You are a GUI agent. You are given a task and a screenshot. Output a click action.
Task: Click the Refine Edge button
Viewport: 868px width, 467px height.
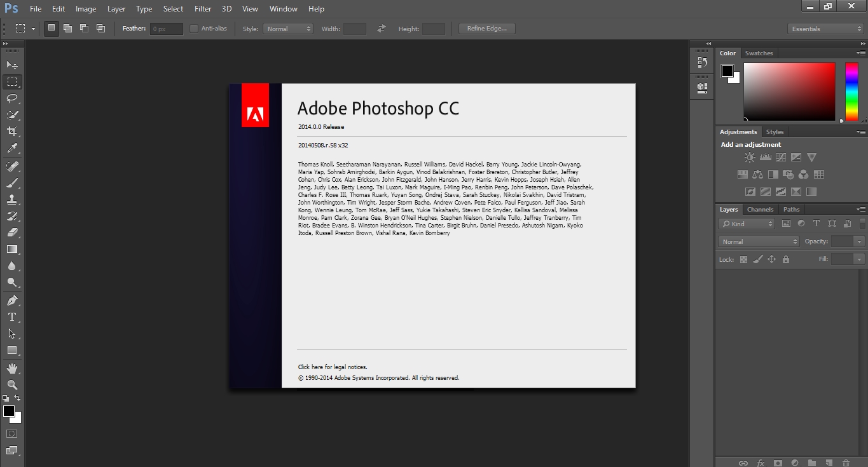(x=487, y=29)
